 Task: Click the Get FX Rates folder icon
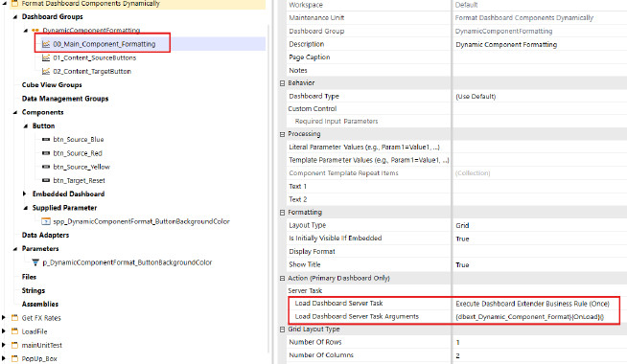(x=14, y=318)
